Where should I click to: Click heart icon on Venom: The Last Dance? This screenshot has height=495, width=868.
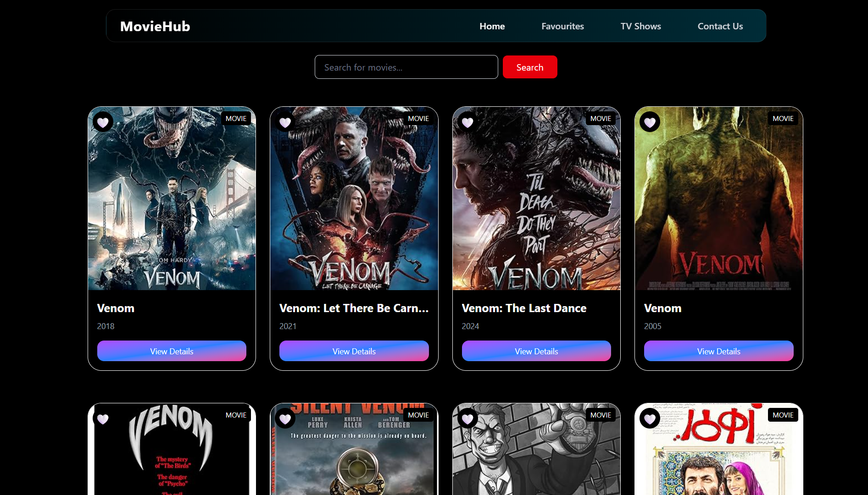(x=467, y=122)
